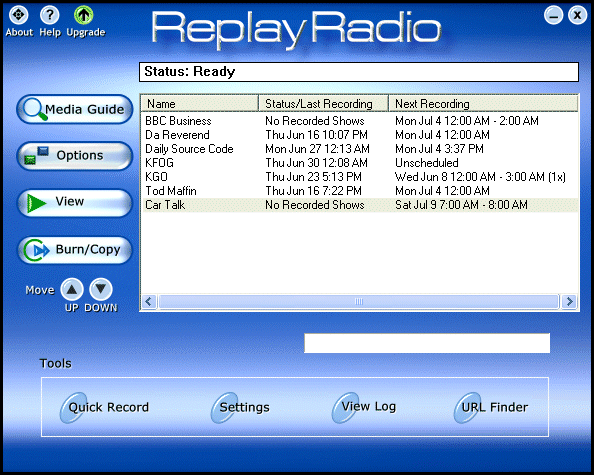Open the About icon
Viewport: 594px width, 475px height.
[x=19, y=15]
